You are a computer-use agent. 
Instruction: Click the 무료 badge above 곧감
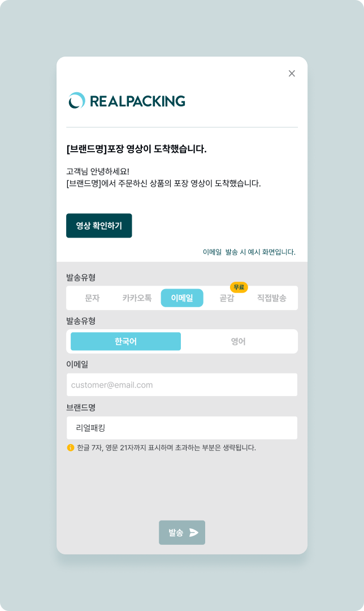point(239,287)
